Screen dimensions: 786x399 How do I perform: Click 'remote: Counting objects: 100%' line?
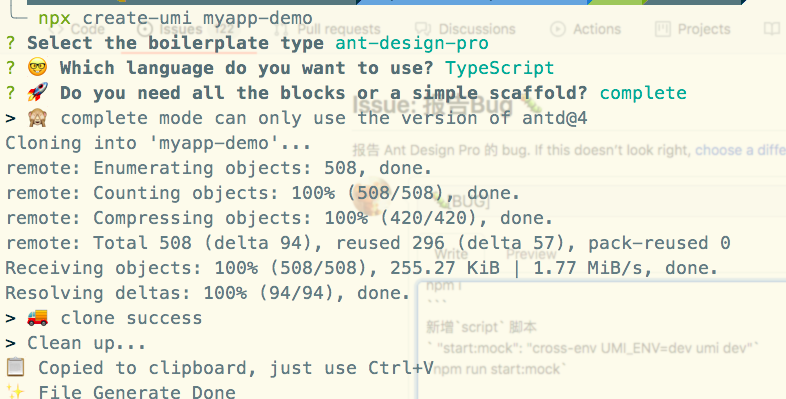[x=263, y=193]
